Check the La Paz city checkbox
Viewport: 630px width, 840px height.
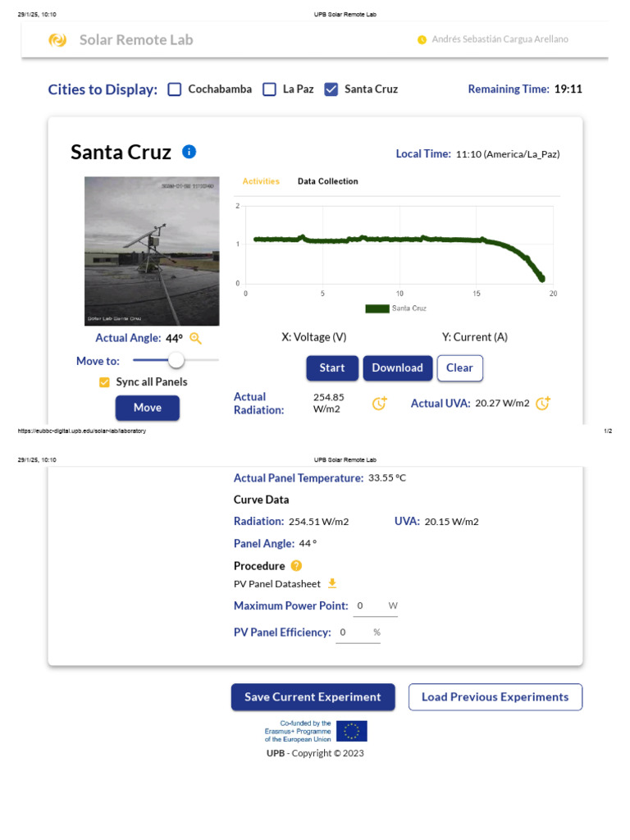coord(269,89)
